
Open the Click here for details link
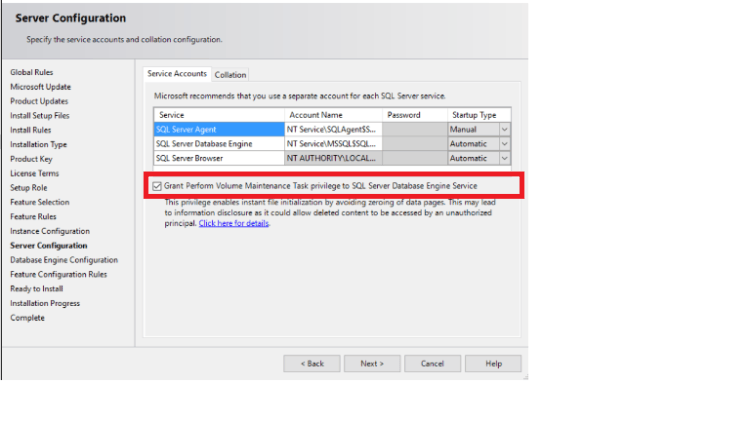click(x=233, y=223)
